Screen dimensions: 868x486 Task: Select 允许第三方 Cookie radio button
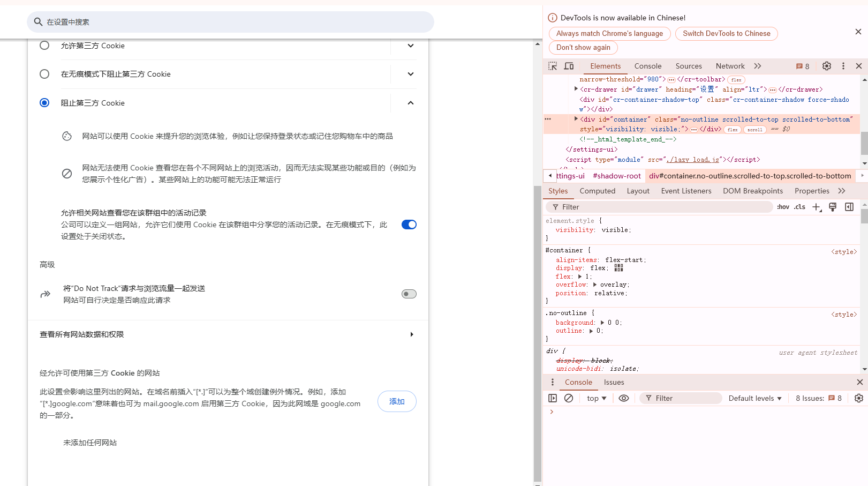tap(44, 46)
